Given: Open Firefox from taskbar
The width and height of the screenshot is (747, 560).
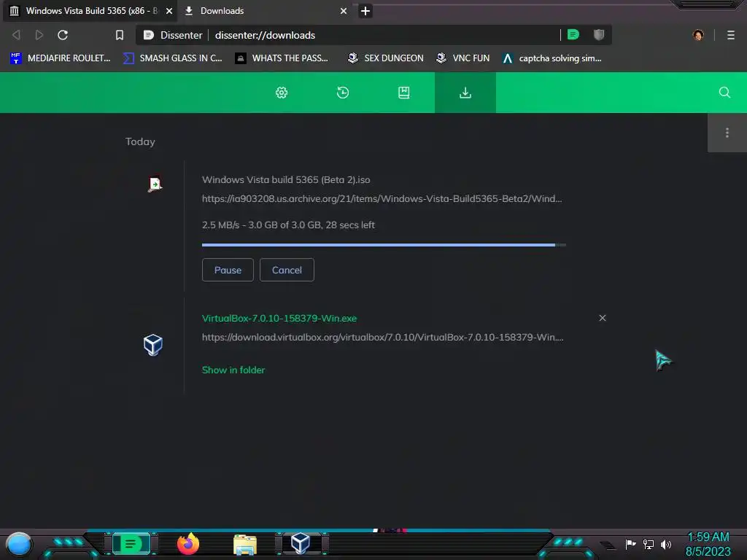Looking at the screenshot, I should click(188, 544).
